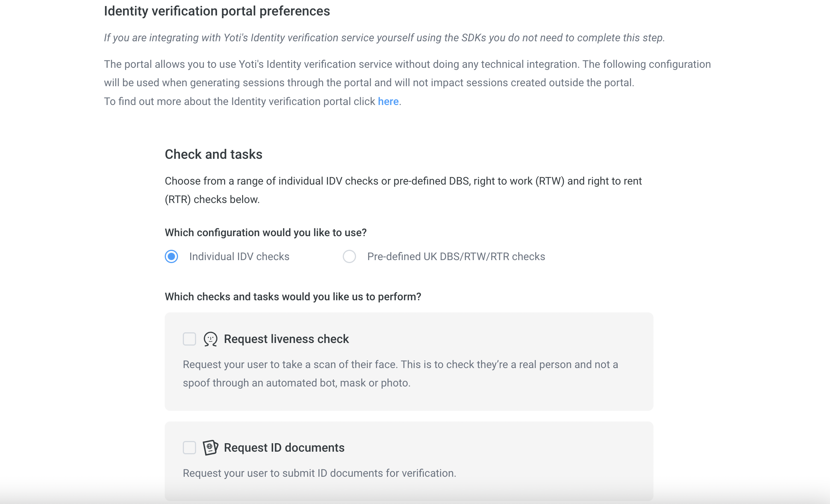
Task: Click the 'Request liveness check' card title
Action: tap(286, 339)
